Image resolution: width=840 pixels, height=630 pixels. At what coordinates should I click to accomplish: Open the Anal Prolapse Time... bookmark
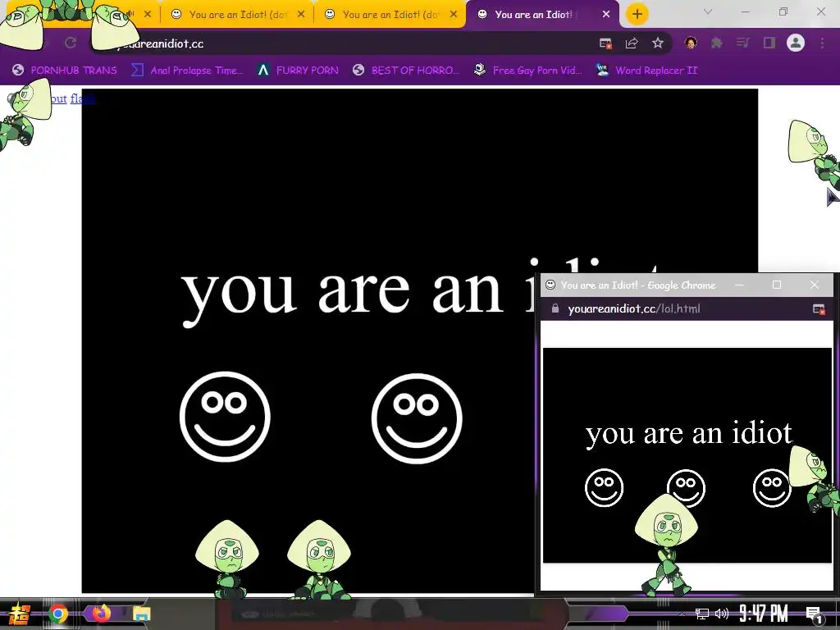(x=188, y=71)
